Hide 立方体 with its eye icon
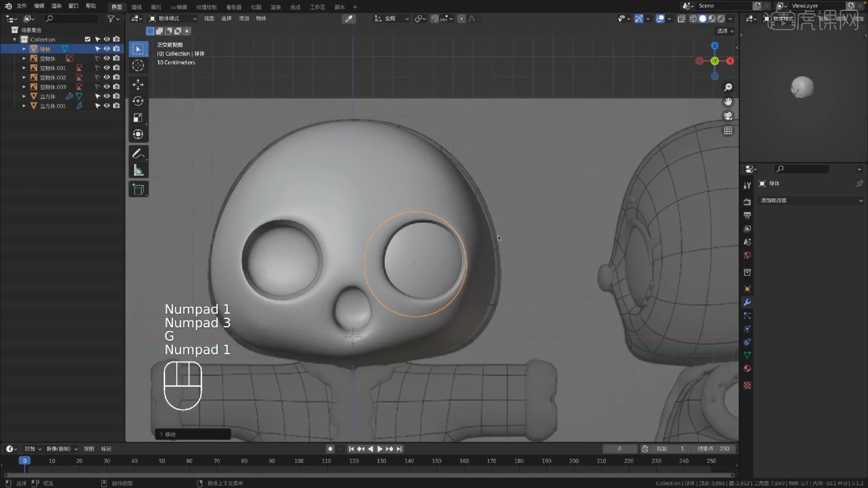The image size is (868, 488). tap(107, 96)
